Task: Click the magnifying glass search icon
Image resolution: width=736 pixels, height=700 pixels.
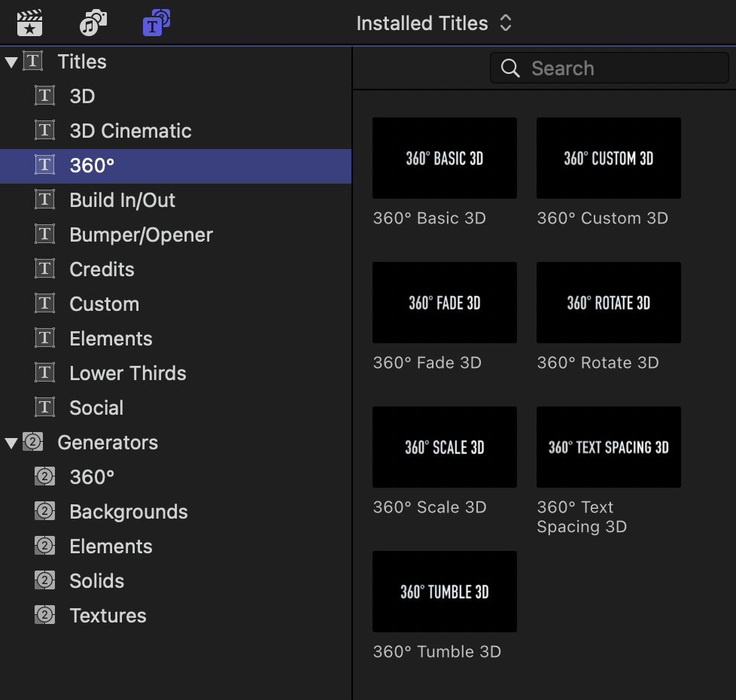Action: point(509,68)
